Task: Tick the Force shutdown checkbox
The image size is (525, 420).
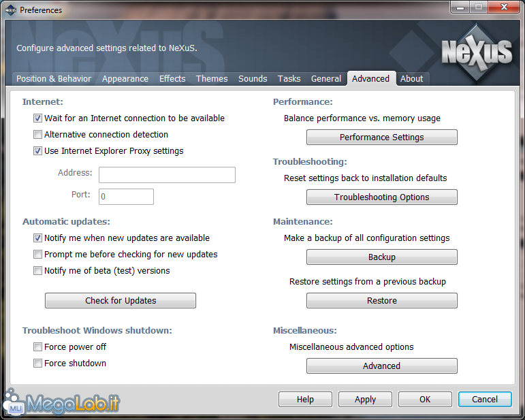Action: coord(38,364)
